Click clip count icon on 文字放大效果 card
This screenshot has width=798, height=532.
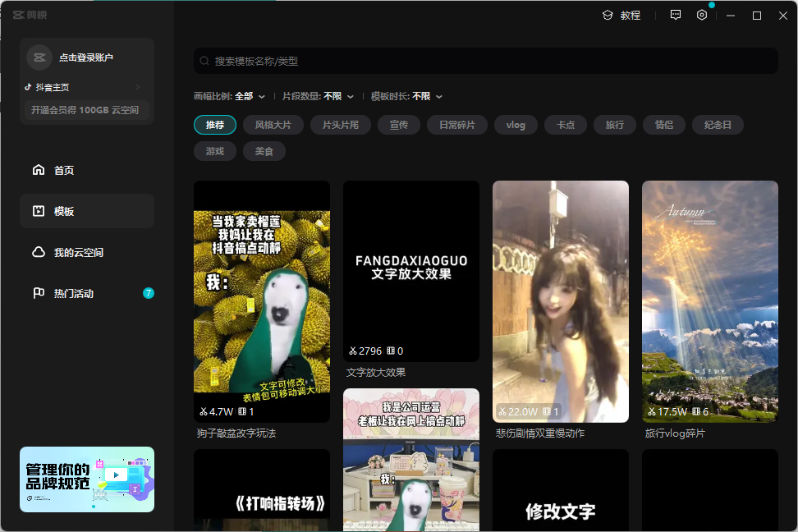(x=390, y=351)
